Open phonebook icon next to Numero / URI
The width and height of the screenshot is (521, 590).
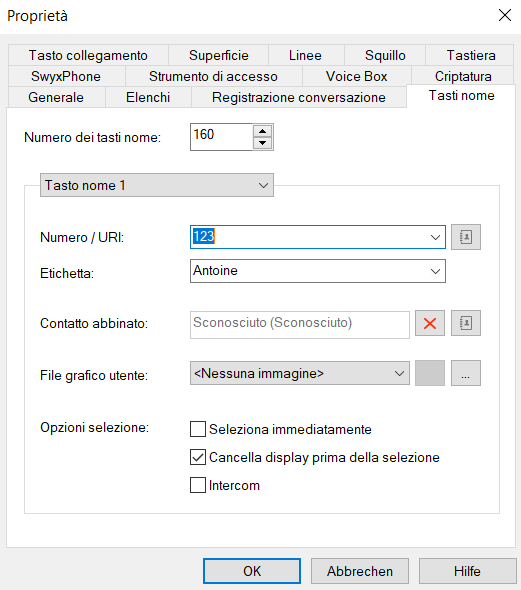click(x=466, y=237)
